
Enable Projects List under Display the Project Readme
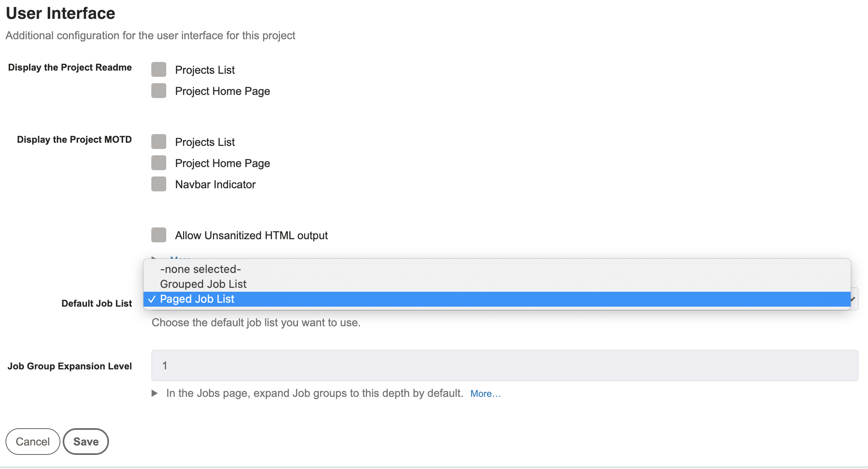(159, 69)
